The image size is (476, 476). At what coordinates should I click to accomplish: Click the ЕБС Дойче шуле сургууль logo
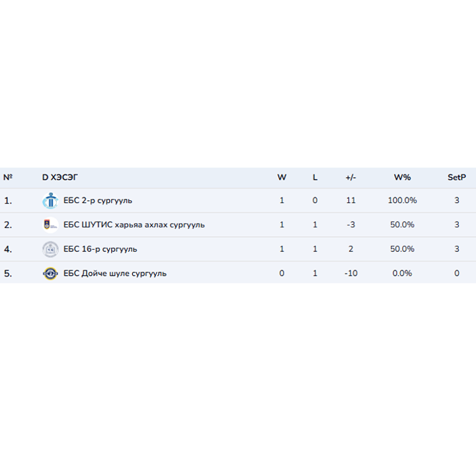50,273
